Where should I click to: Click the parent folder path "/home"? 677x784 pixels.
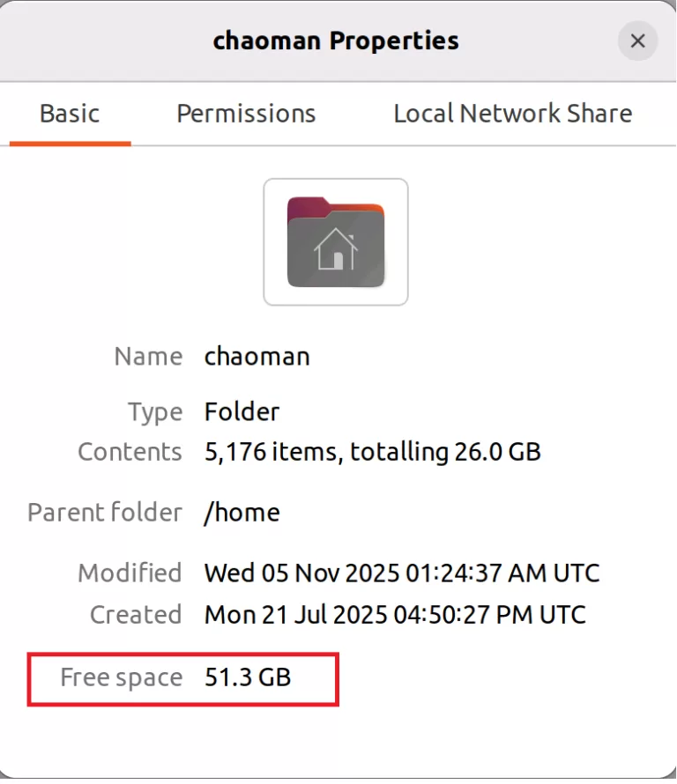pyautogui.click(x=242, y=513)
